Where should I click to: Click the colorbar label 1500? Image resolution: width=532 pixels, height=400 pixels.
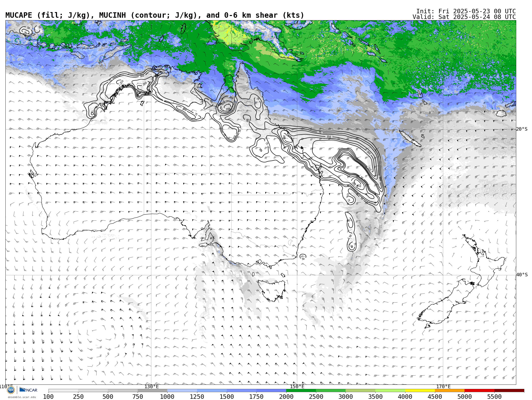coord(227,397)
